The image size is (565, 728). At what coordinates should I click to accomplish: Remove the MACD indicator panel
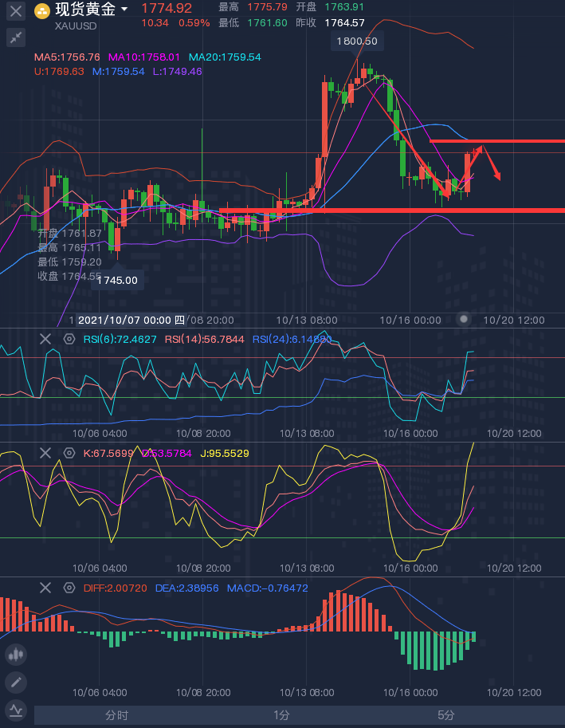(45, 588)
